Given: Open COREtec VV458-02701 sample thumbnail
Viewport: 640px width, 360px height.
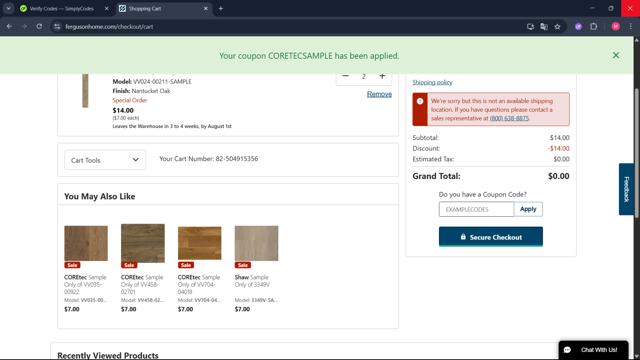Looking at the screenshot, I should tap(143, 243).
